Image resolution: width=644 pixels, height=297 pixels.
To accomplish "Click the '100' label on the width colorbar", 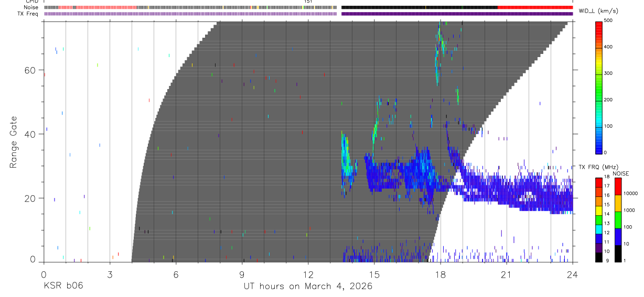I will tap(609, 126).
